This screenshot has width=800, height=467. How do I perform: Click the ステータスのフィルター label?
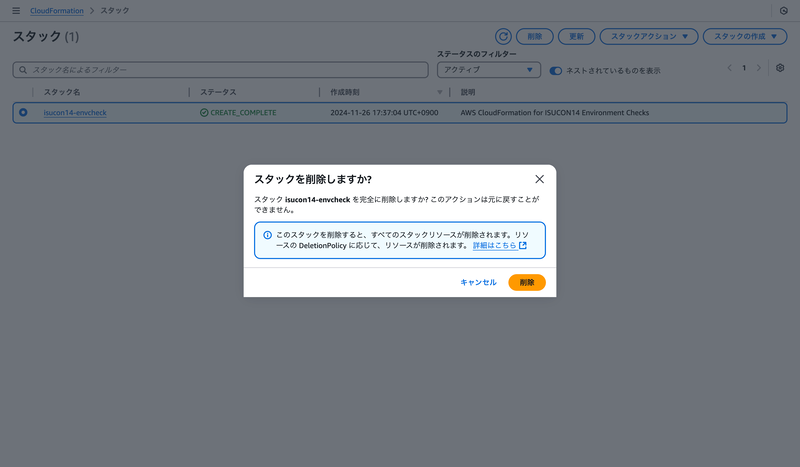pyautogui.click(x=477, y=54)
